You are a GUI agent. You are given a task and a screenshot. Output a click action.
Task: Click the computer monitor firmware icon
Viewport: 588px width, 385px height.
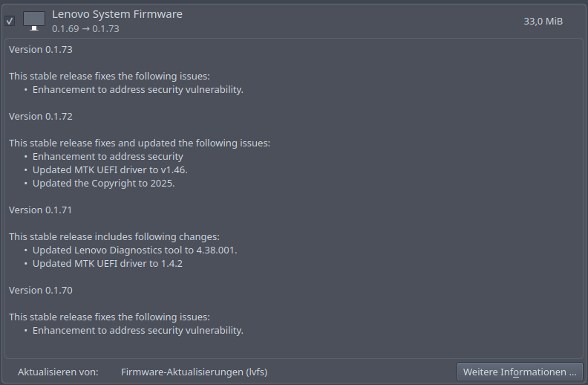pos(34,21)
